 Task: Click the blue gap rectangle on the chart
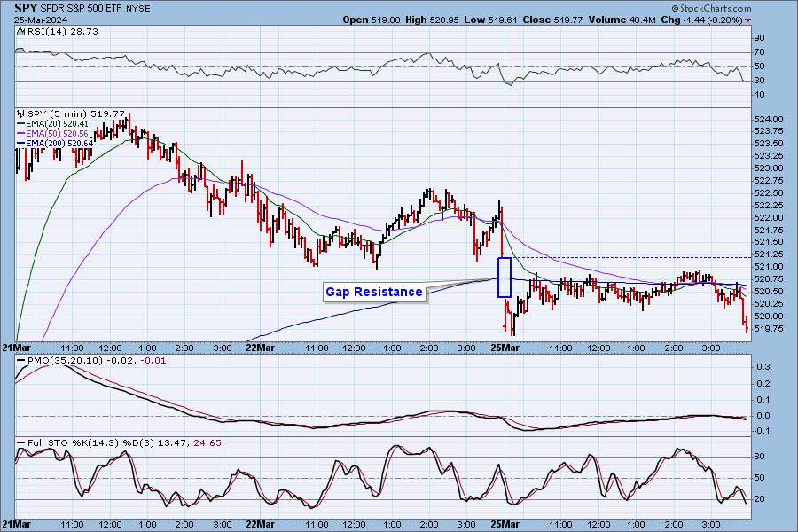point(504,278)
